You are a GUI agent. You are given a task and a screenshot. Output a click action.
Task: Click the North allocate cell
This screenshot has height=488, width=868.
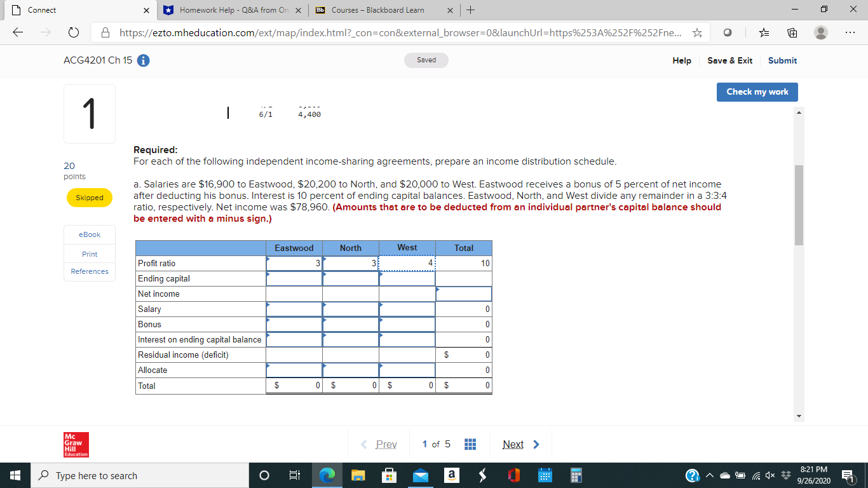(x=351, y=370)
